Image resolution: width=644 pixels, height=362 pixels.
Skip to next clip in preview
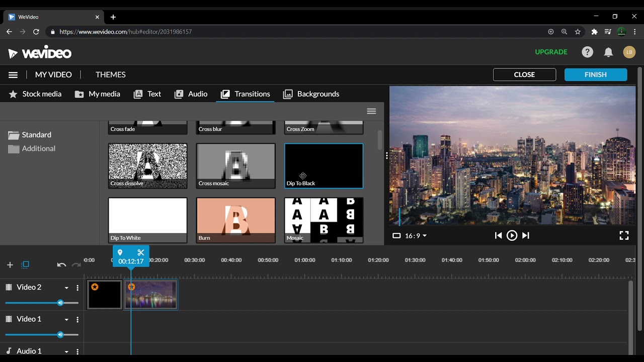pyautogui.click(x=525, y=235)
